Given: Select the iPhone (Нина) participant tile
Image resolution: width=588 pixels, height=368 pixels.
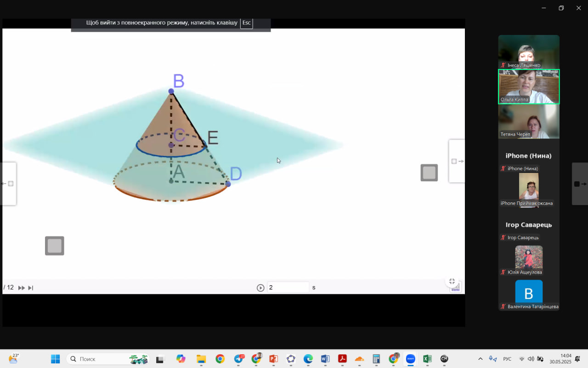Looking at the screenshot, I should 529,155.
